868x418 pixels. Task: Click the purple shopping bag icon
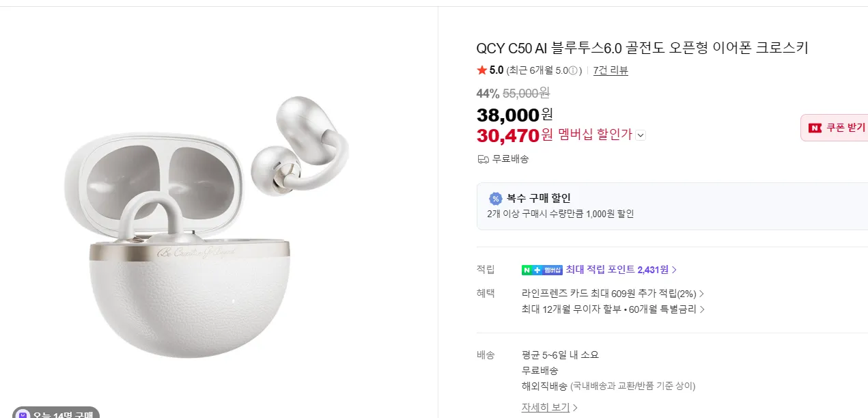pos(23,414)
